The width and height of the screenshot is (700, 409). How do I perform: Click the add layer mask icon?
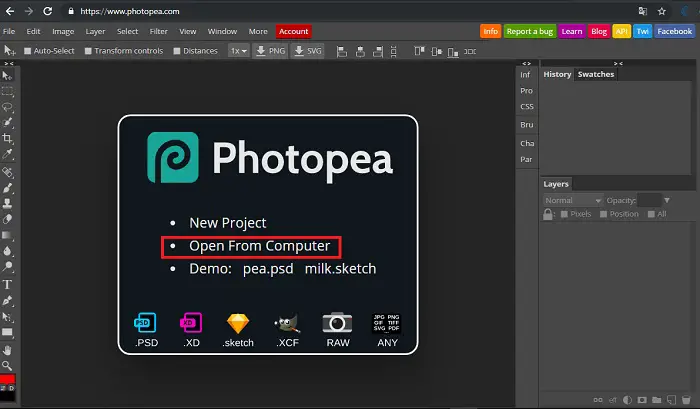[x=642, y=400]
